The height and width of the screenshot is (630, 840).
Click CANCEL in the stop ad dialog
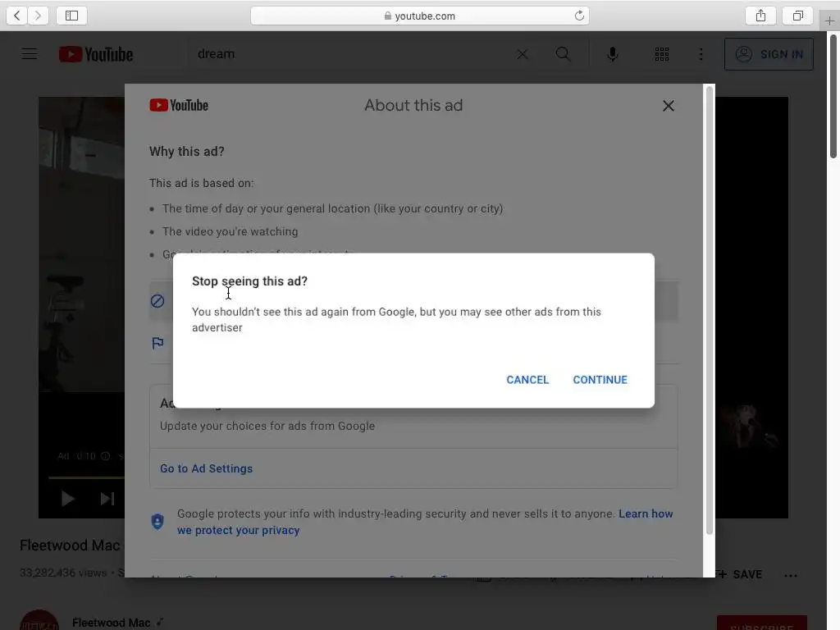tap(527, 380)
